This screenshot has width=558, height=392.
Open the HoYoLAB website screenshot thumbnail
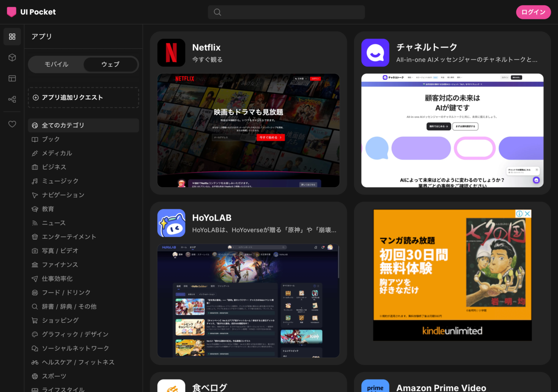pos(248,301)
